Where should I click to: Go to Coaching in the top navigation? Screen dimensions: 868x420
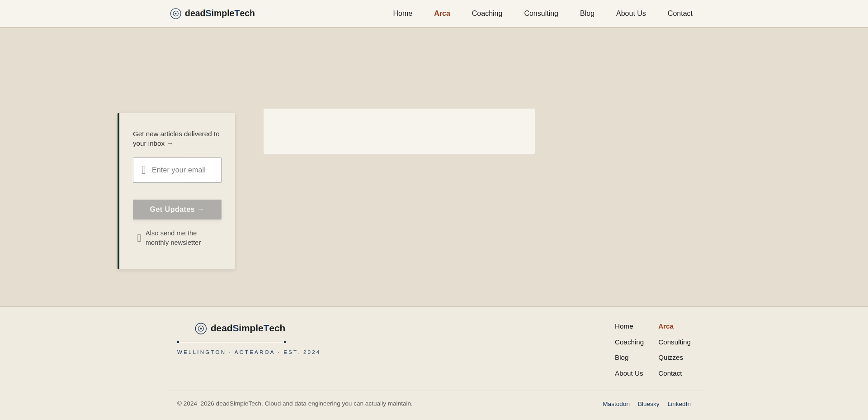pyautogui.click(x=487, y=14)
